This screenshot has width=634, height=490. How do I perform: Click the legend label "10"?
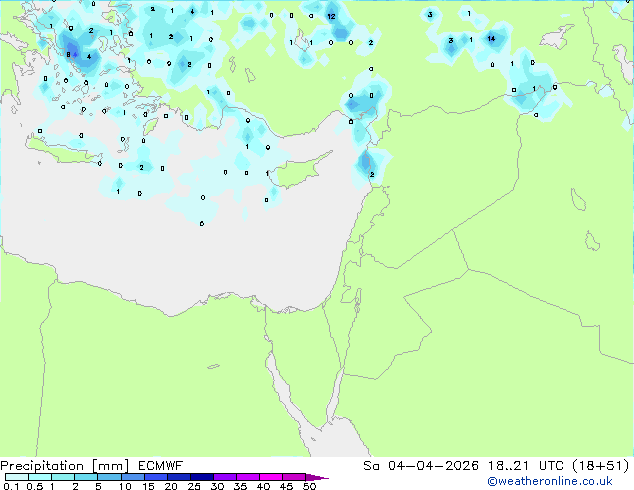point(125,486)
